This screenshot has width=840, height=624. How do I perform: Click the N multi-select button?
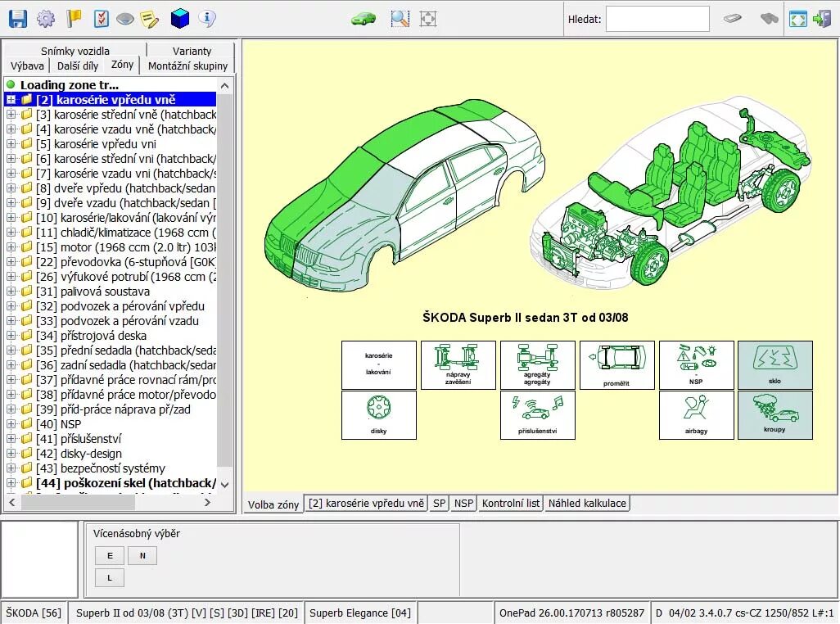pyautogui.click(x=142, y=555)
